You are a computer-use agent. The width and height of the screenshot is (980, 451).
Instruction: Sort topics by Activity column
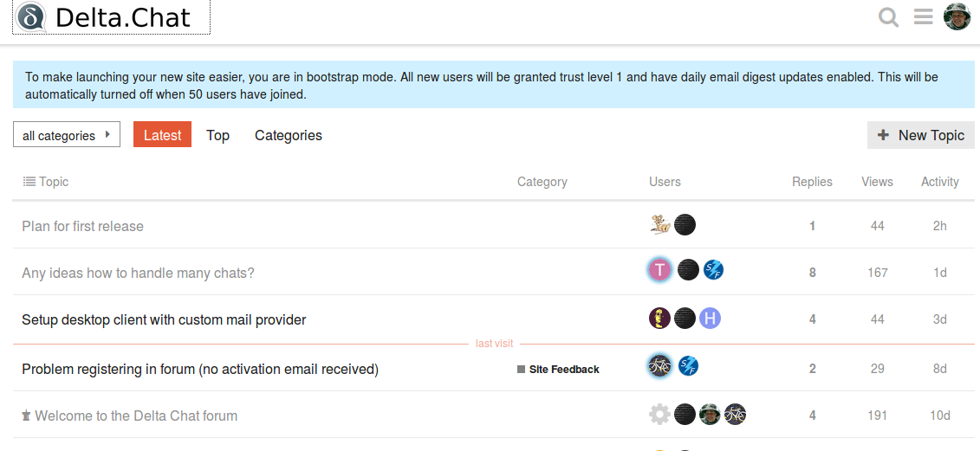[939, 182]
